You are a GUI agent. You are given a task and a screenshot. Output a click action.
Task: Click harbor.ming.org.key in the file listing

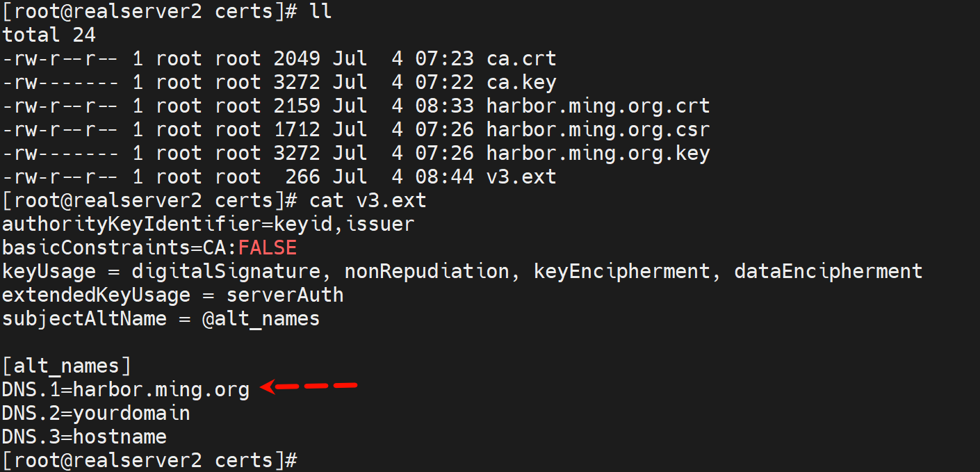(598, 153)
